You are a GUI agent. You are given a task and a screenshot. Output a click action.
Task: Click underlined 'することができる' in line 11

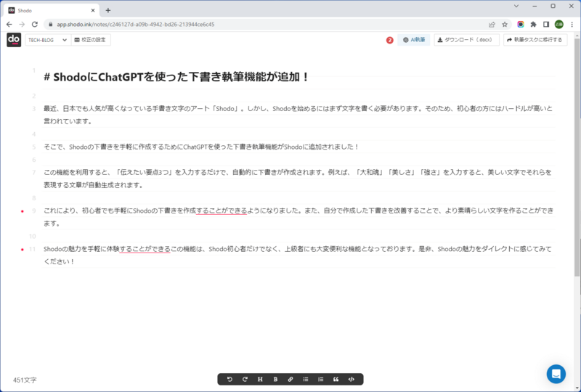pos(145,249)
